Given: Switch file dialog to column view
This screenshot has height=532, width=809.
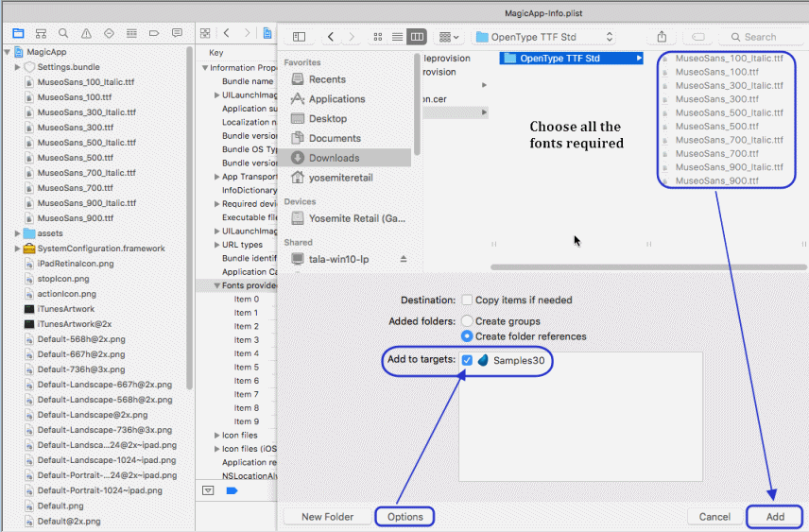Looking at the screenshot, I should pyautogui.click(x=417, y=37).
